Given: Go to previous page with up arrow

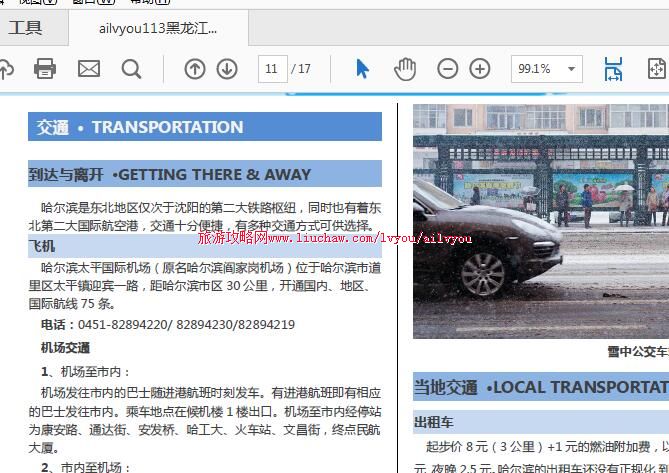Looking at the screenshot, I should [x=195, y=69].
